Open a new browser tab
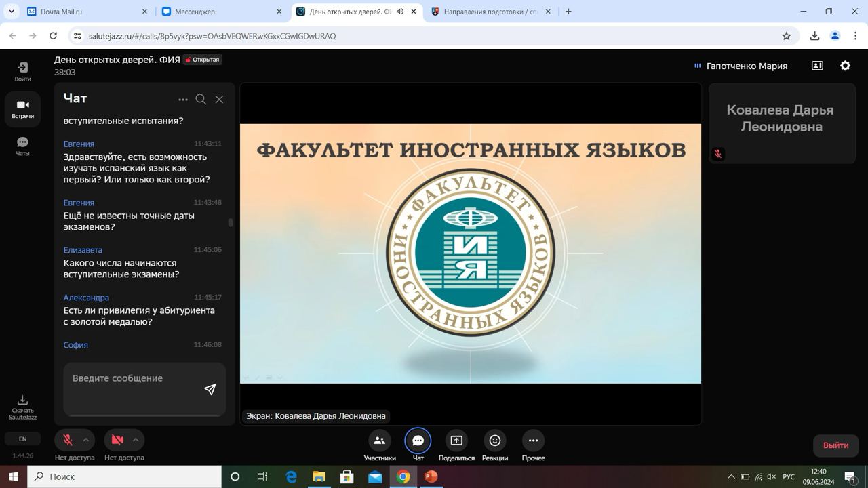 coord(568,12)
